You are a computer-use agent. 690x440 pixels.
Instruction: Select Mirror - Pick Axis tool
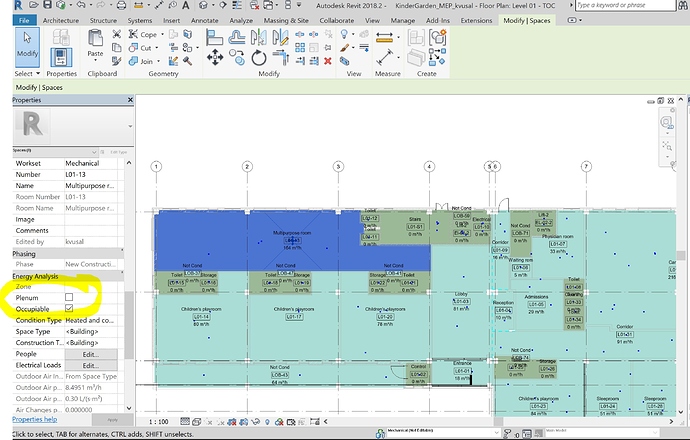click(x=258, y=37)
